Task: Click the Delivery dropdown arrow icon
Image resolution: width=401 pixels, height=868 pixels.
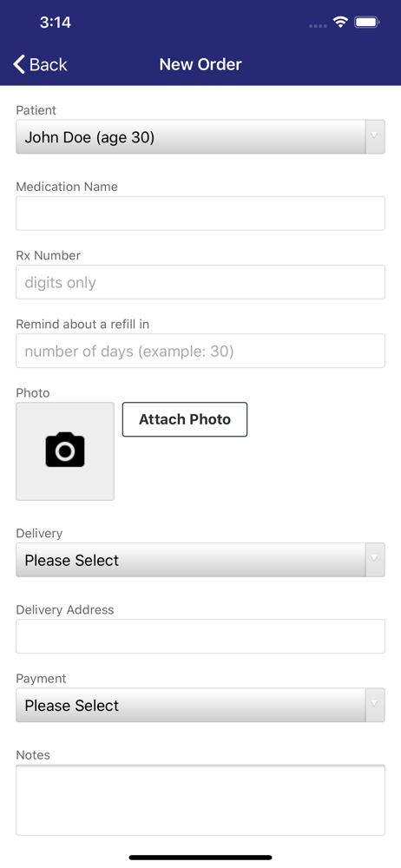Action: [375, 559]
